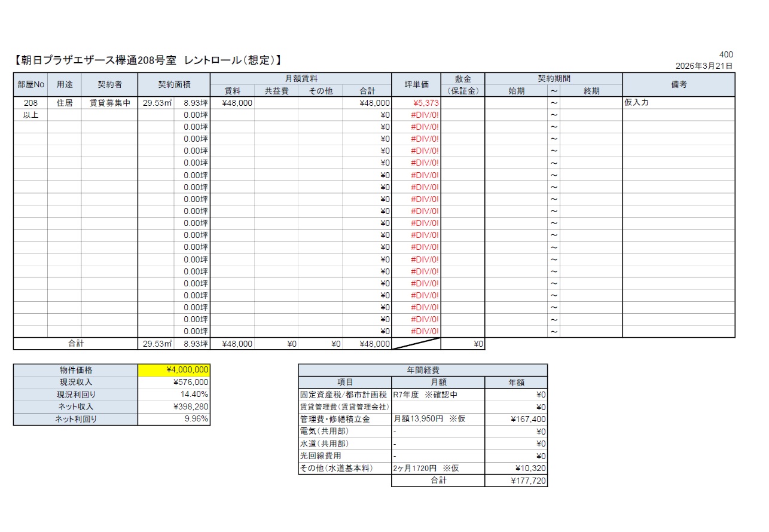Click the diagonal-slashed cell in the totals row

pyautogui.click(x=416, y=344)
